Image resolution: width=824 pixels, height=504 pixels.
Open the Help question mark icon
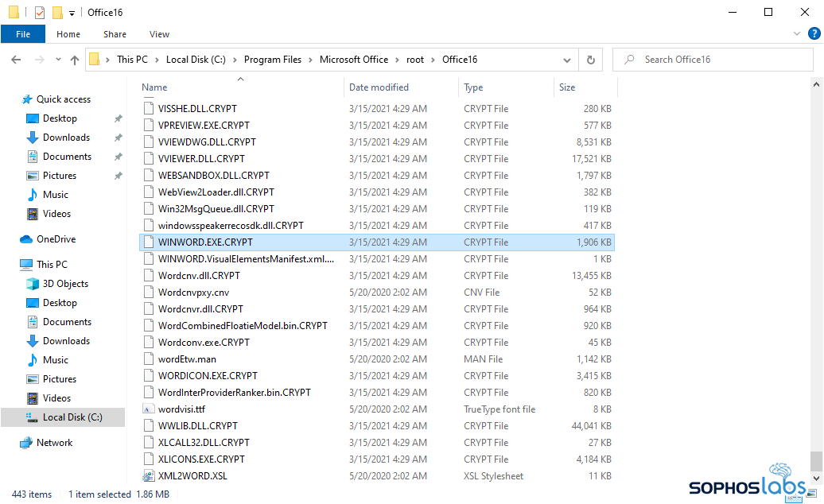pos(814,33)
